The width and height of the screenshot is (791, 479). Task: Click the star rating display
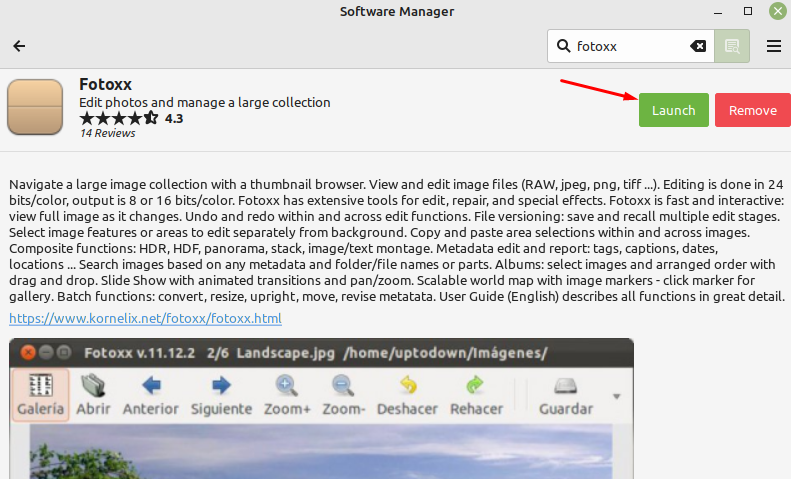[119, 118]
